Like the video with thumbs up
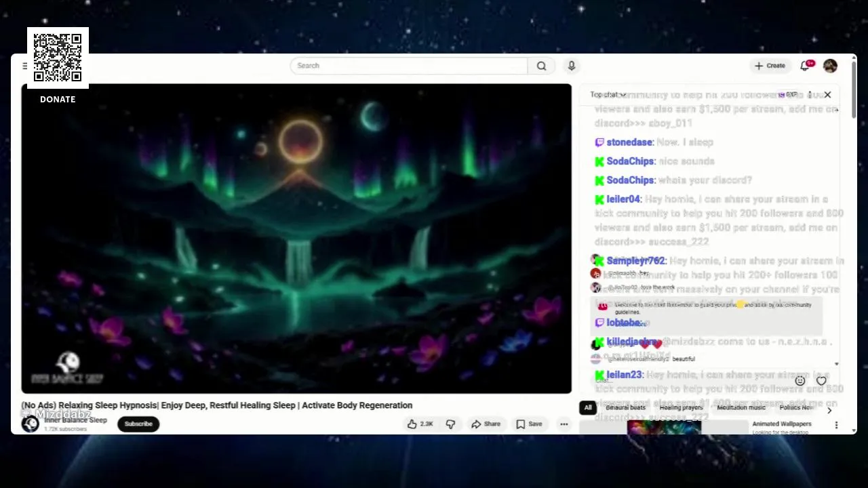This screenshot has height=488, width=868. coord(420,424)
